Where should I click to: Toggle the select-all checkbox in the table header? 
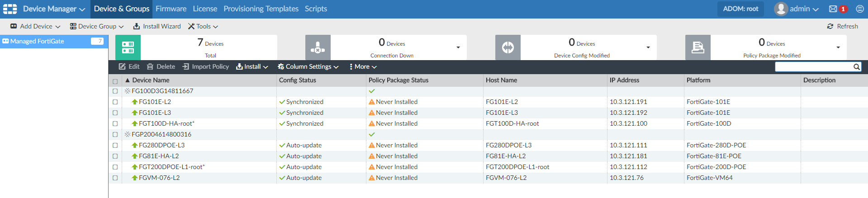click(x=115, y=81)
